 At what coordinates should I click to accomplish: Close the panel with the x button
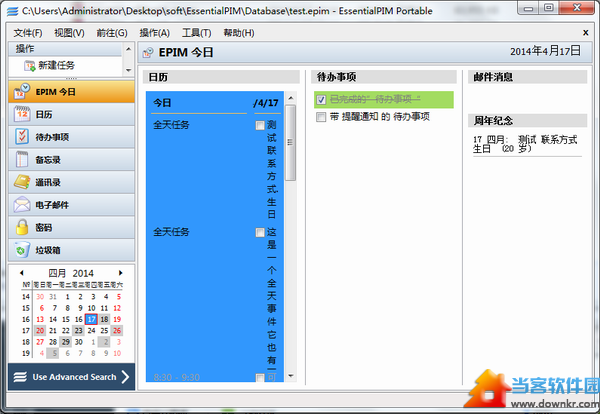click(x=585, y=33)
